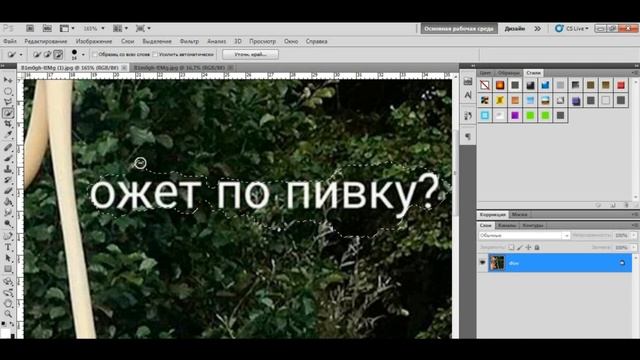The image size is (640, 360).
Task: Open the collapsed Character panel icon
Action: click(x=468, y=95)
